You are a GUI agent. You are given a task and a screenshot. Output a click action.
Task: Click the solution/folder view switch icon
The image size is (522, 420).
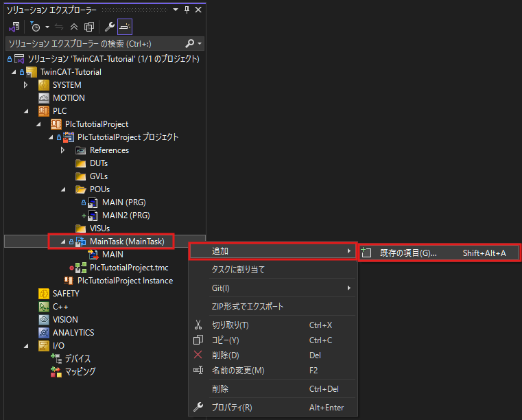[14, 27]
